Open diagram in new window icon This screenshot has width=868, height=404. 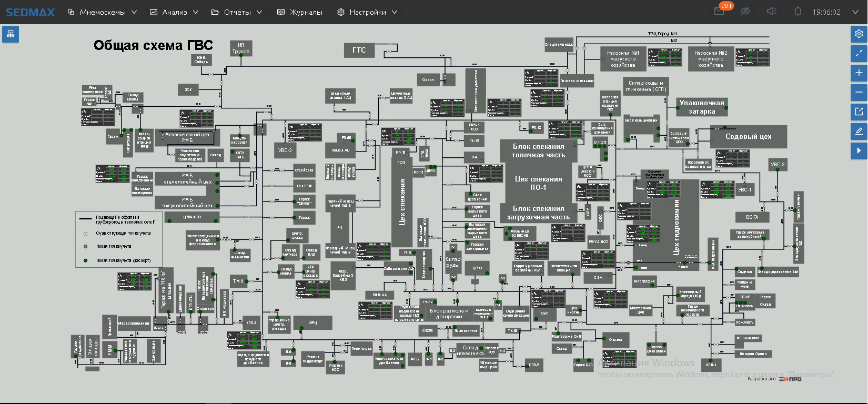(x=859, y=112)
